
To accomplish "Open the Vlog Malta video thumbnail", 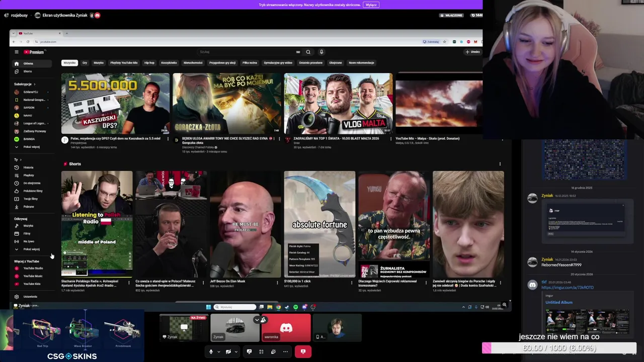I will tap(338, 104).
